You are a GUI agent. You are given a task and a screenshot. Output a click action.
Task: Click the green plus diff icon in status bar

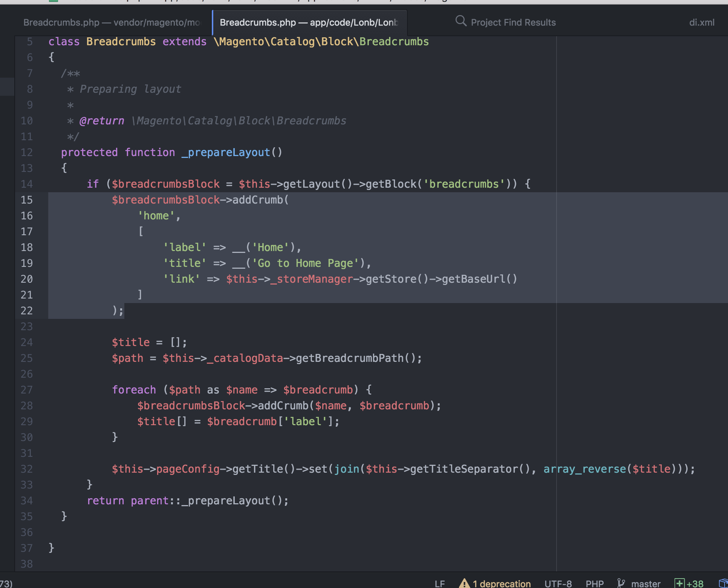pyautogui.click(x=679, y=583)
